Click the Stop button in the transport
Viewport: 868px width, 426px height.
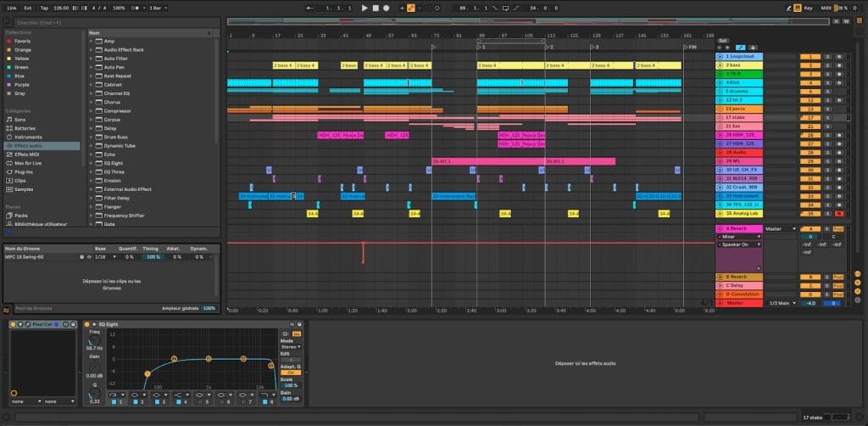point(375,8)
